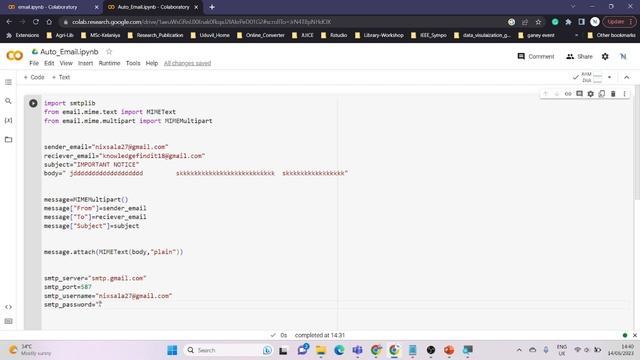Open the Chrome profile avatar
This screenshot has width=640, height=360.
pyautogui.click(x=595, y=22)
